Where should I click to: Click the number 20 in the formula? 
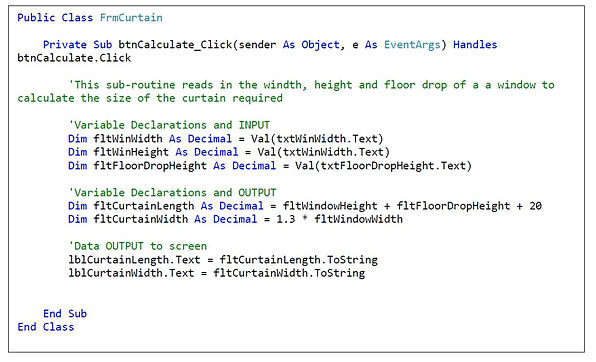[535, 206]
